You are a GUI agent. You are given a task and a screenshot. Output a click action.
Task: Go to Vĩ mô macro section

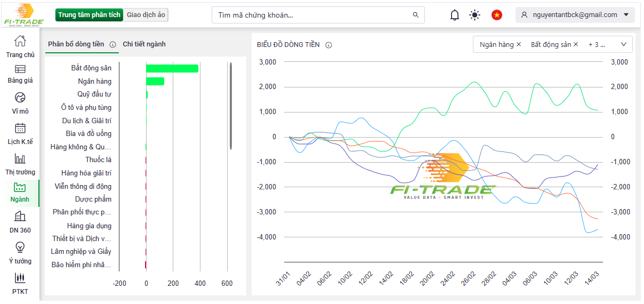click(20, 98)
